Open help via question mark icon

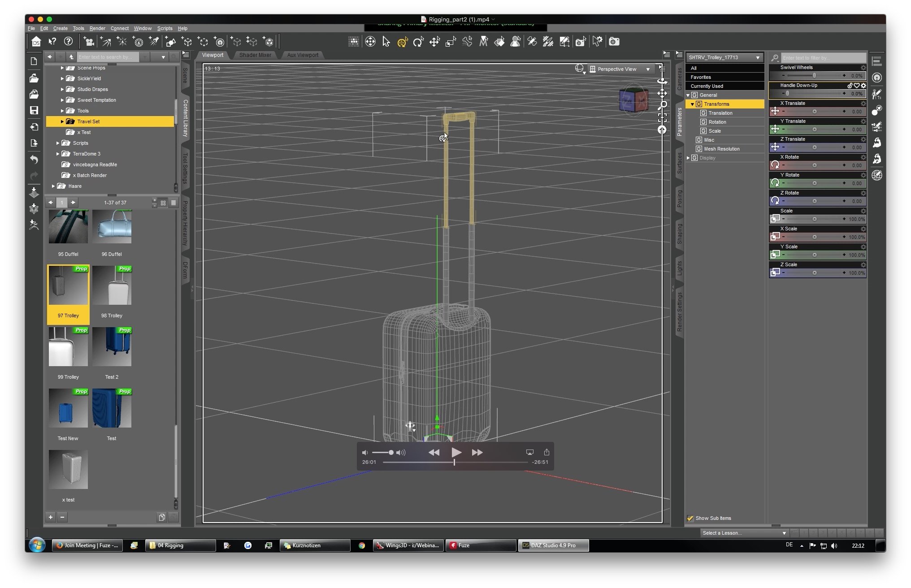68,42
